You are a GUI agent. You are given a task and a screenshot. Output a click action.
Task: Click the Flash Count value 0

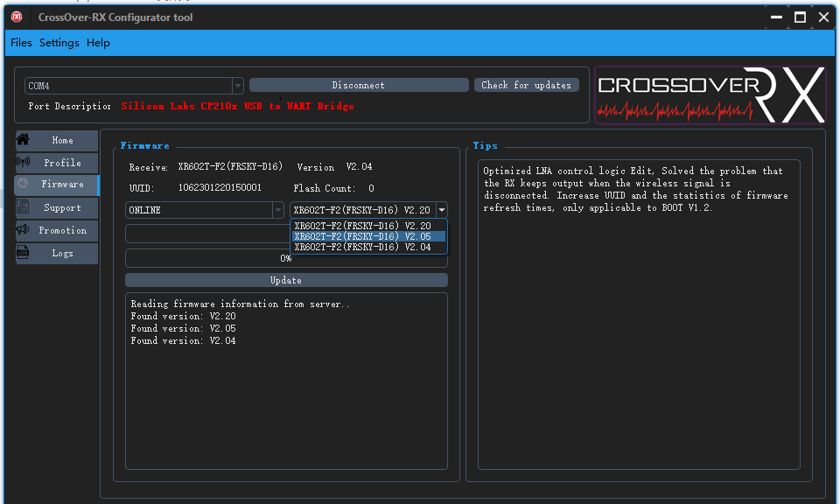coord(371,188)
